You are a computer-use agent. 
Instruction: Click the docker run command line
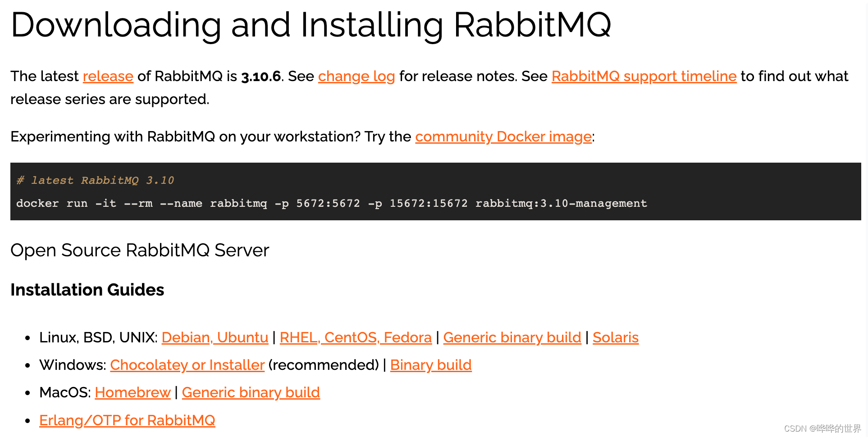pos(331,204)
